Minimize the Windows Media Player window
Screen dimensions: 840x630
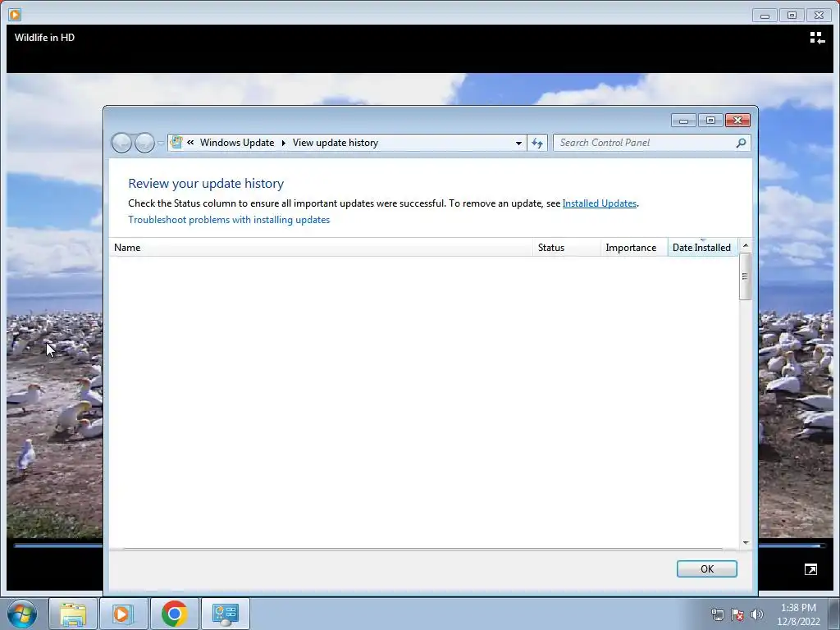click(x=765, y=16)
